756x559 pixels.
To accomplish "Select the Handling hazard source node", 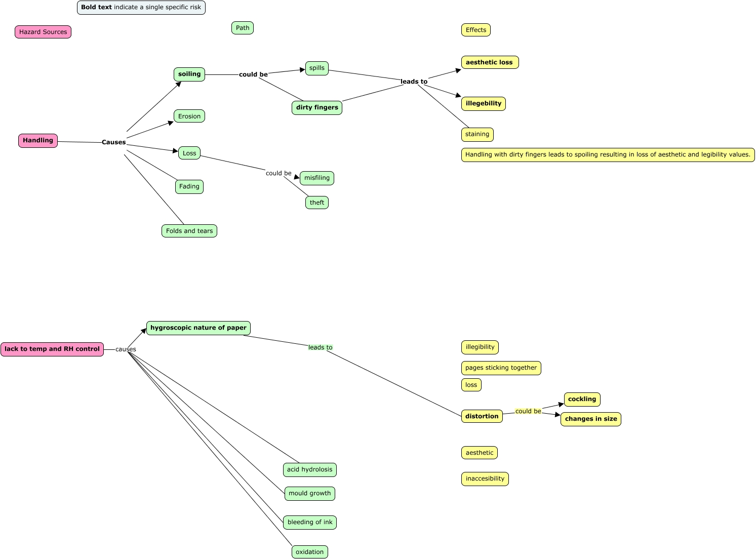I will pyautogui.click(x=37, y=140).
